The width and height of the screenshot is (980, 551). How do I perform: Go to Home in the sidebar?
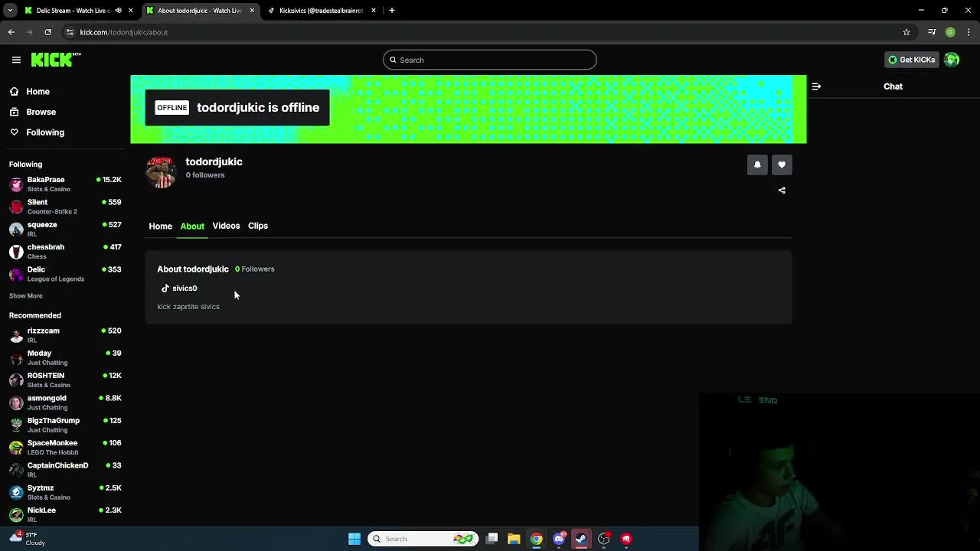click(x=38, y=92)
